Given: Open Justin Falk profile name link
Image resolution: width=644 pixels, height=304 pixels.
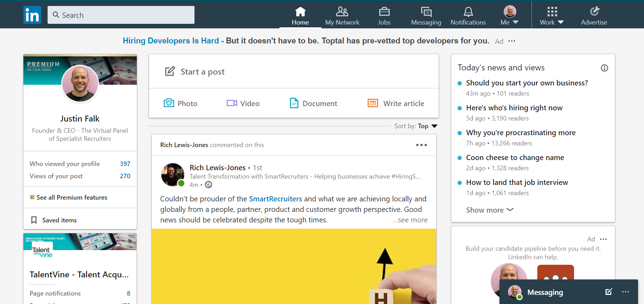Looking at the screenshot, I should tap(80, 119).
